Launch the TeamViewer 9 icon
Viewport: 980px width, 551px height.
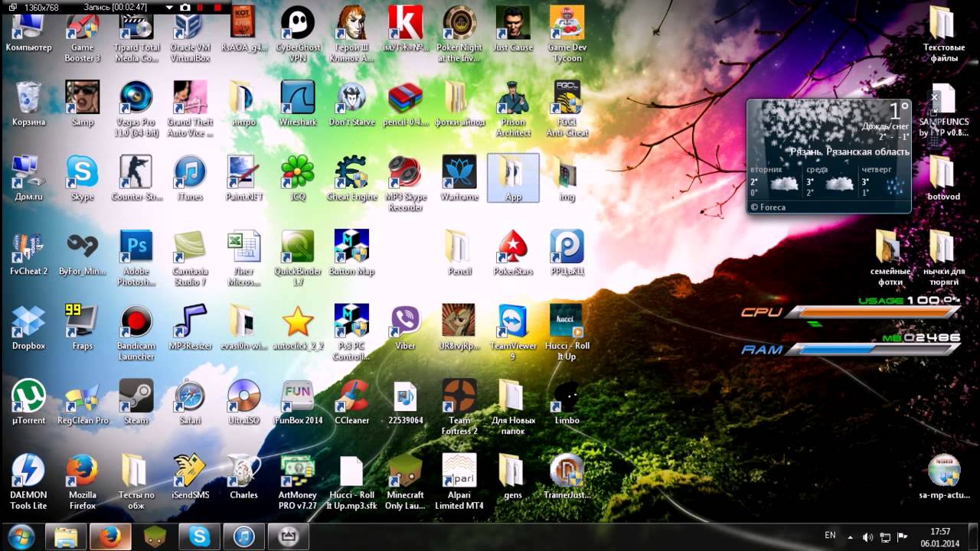click(513, 333)
